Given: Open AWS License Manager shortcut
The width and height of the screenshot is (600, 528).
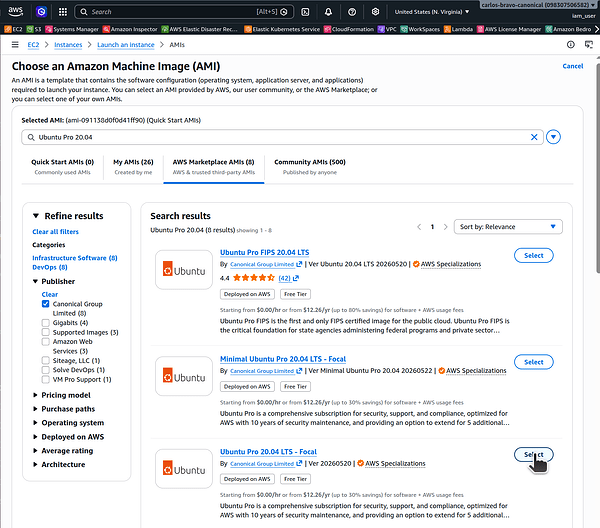Looking at the screenshot, I should (509, 29).
